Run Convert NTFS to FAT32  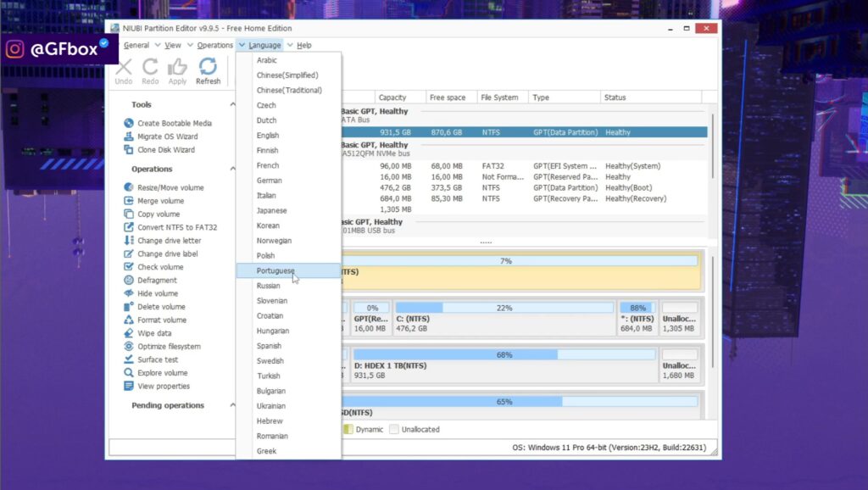(x=170, y=227)
